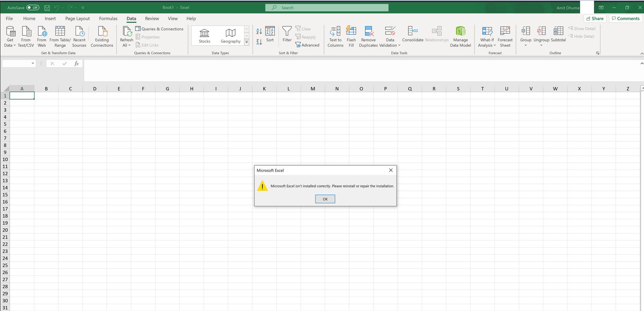Launch Text to Columns
The width and height of the screenshot is (644, 311).
(336, 36)
